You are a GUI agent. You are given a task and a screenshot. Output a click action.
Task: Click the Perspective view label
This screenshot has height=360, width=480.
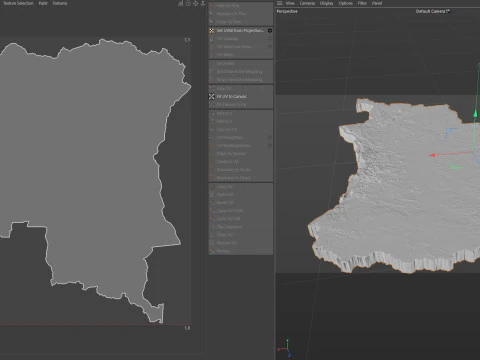tap(287, 11)
